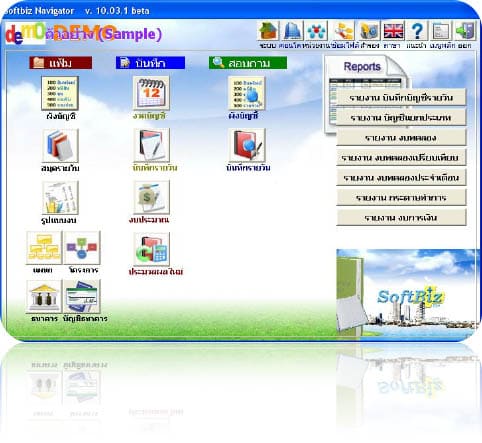
Task: Select the British flag language icon
Action: point(393,31)
